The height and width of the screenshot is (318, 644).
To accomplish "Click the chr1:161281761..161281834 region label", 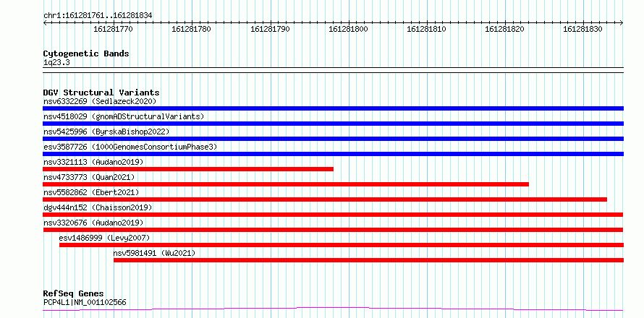I will [98, 16].
